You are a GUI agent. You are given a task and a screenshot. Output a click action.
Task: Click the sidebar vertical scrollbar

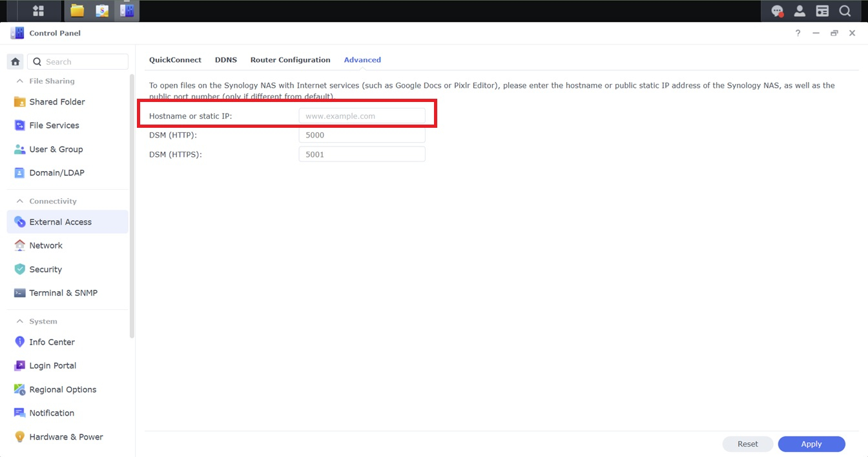(132, 207)
